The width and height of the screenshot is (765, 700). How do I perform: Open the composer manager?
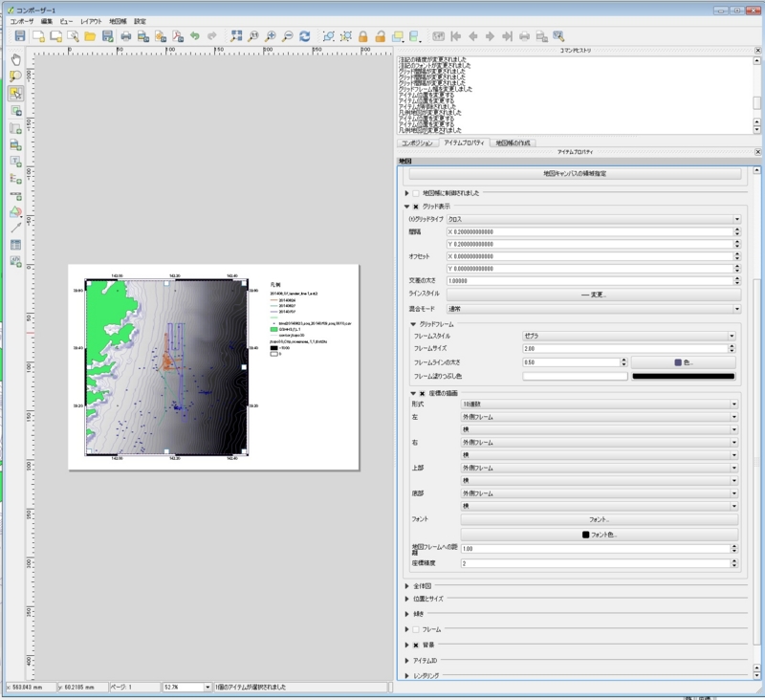(x=73, y=35)
